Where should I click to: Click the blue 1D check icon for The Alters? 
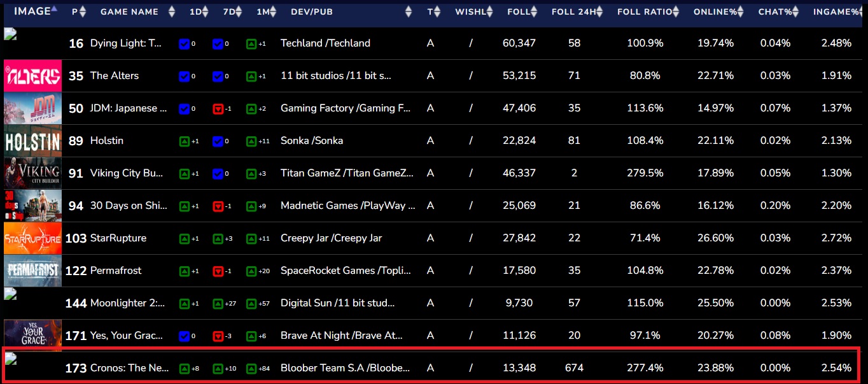pyautogui.click(x=185, y=76)
